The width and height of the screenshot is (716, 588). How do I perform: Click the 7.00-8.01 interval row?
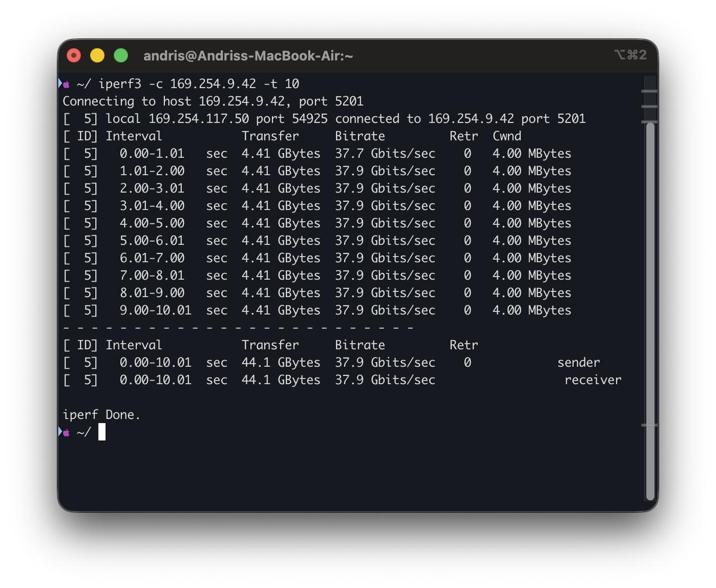point(317,275)
